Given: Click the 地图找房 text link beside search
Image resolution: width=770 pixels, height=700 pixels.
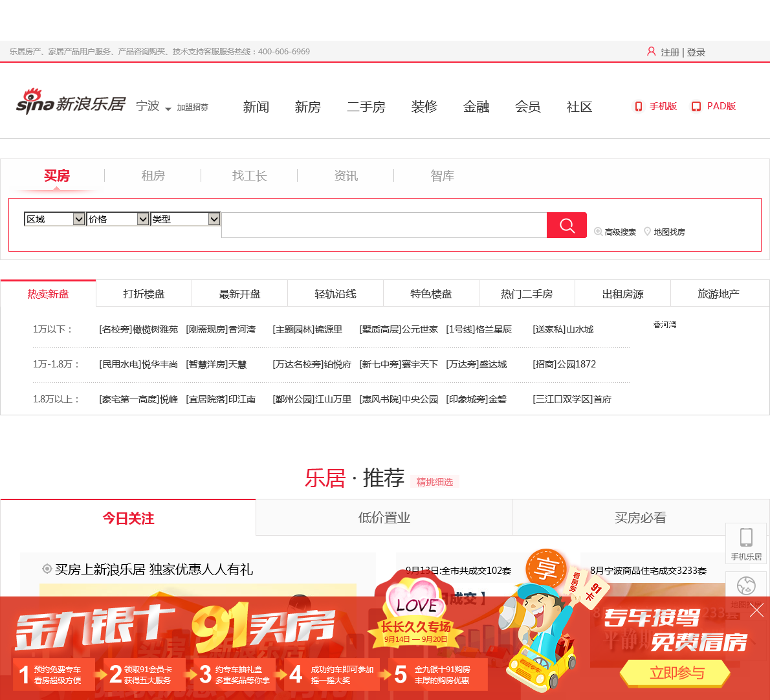Looking at the screenshot, I should point(669,232).
